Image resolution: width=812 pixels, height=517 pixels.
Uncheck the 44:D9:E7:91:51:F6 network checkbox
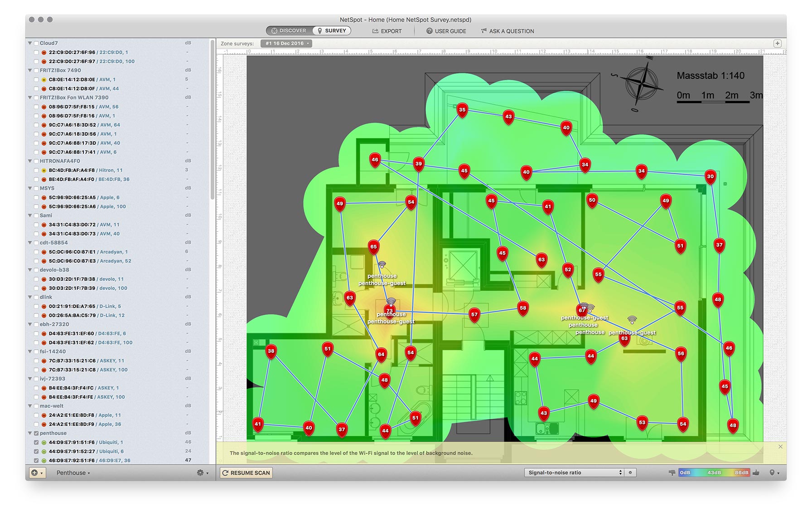coord(36,442)
